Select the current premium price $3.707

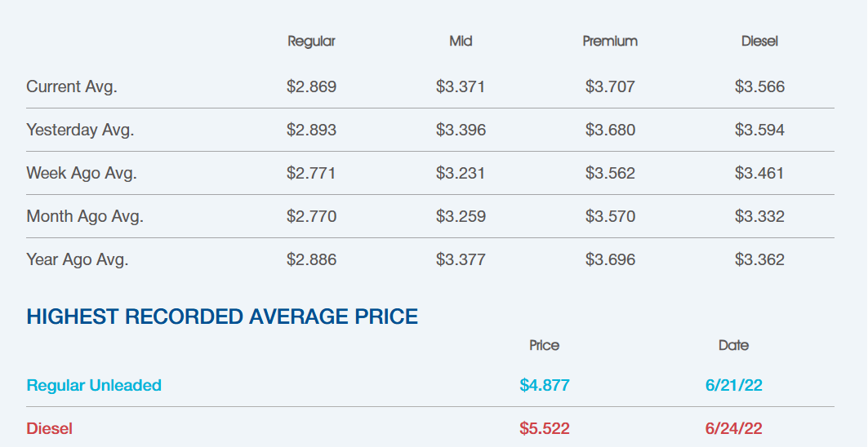tap(610, 86)
